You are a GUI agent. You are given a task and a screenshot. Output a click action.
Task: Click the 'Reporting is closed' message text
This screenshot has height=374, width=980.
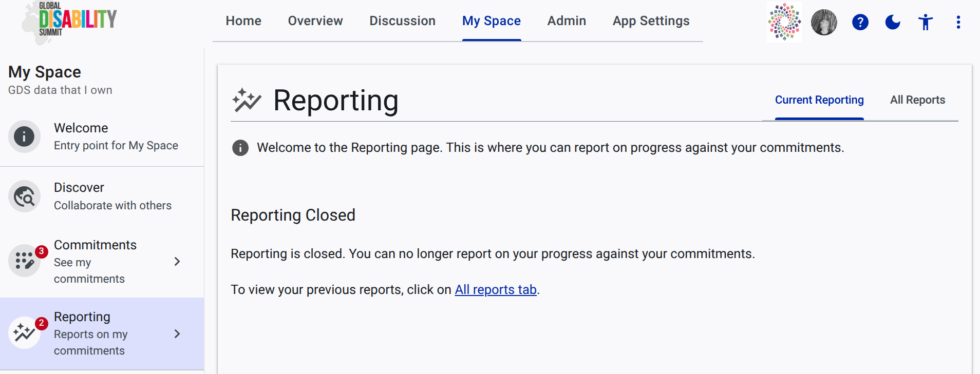493,254
